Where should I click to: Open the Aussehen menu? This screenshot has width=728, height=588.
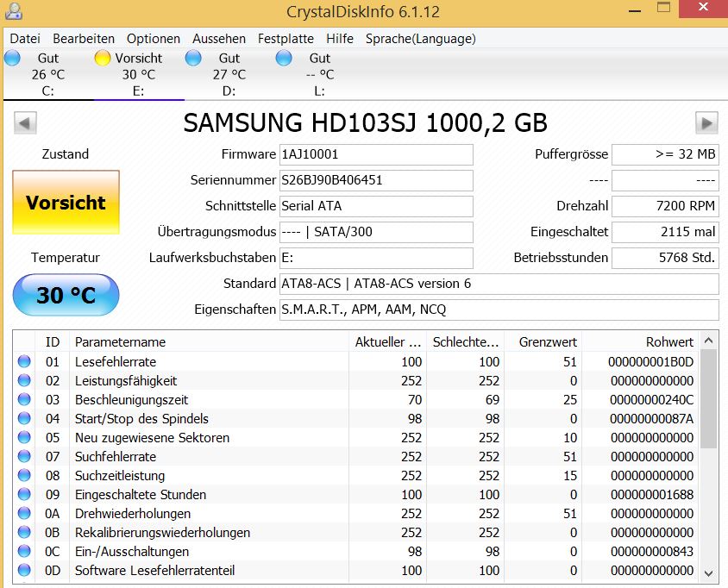click(219, 39)
